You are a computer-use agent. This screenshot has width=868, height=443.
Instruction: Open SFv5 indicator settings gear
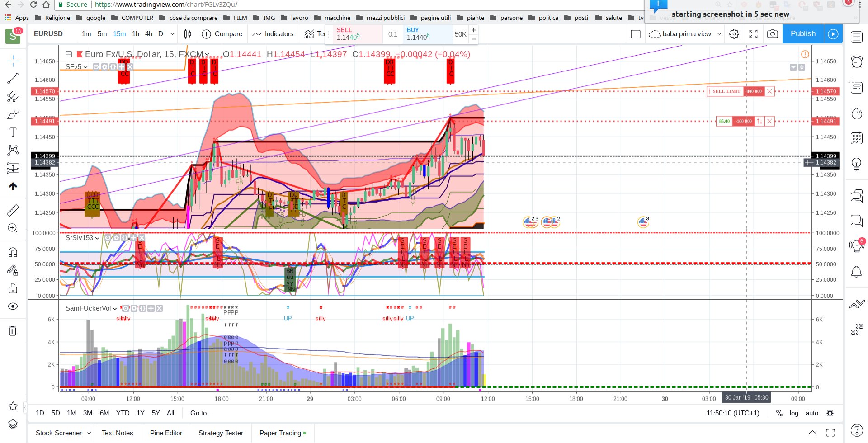coord(104,66)
